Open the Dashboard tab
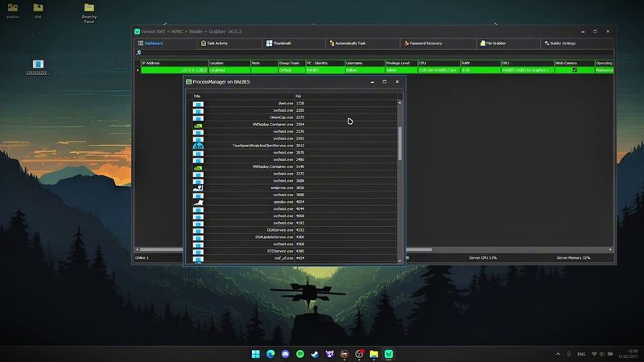 tap(151, 43)
